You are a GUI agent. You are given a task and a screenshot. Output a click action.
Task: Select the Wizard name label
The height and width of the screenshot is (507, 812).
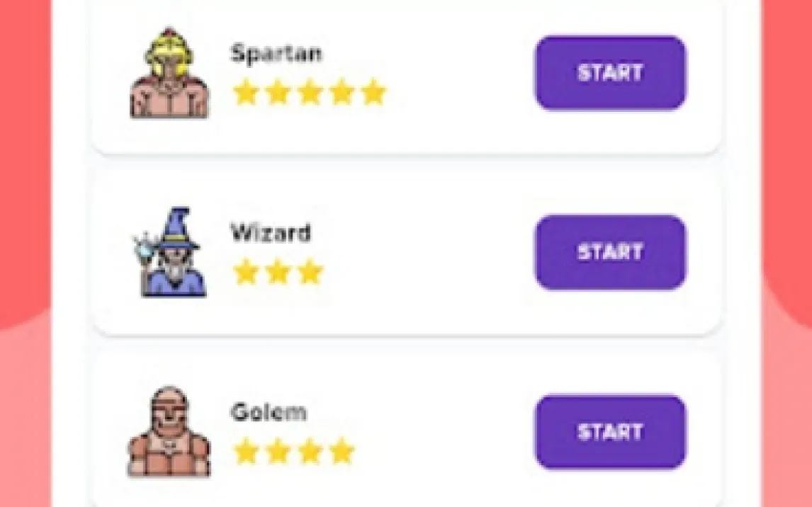pos(271,233)
